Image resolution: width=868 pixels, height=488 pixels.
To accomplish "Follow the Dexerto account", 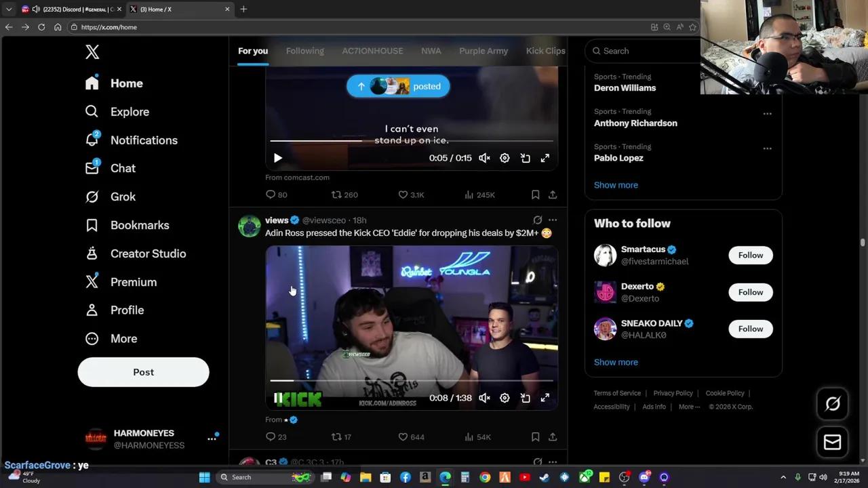I will click(x=750, y=292).
